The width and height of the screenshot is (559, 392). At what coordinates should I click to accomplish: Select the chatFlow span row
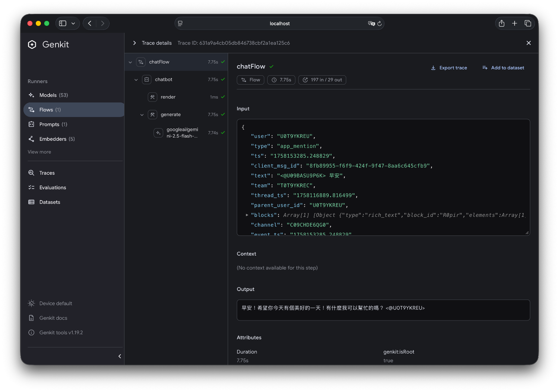[x=176, y=62]
